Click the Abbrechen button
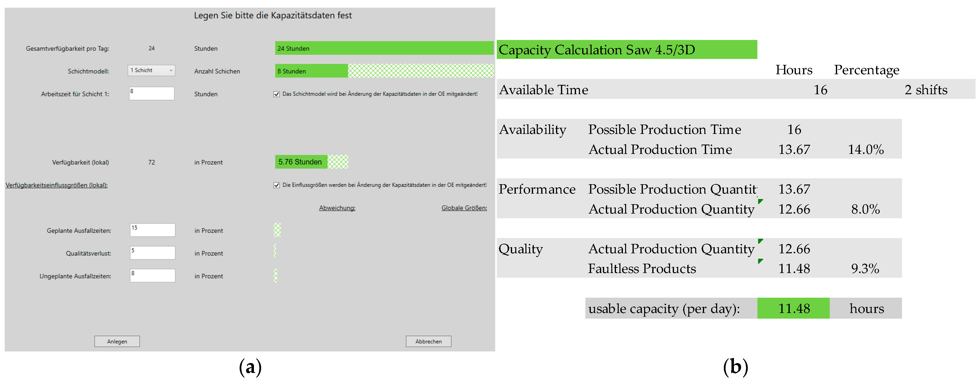The width and height of the screenshot is (980, 384). tap(428, 341)
